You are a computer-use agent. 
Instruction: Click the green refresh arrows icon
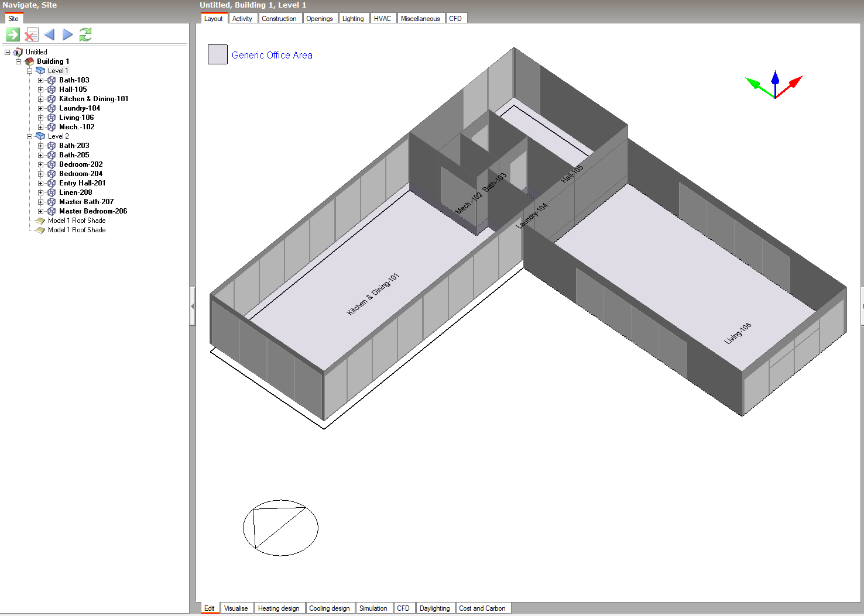tap(85, 35)
